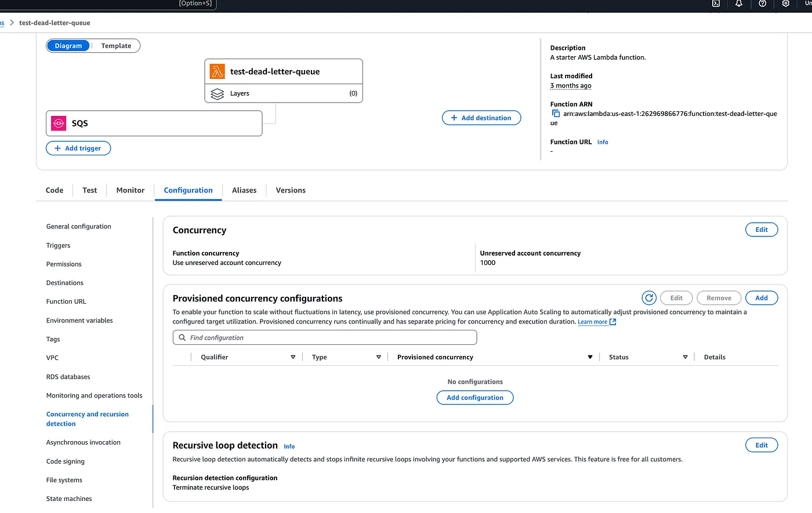Open Destinations section in sidebar
Screen dimensions: 812x513
[x=65, y=283]
